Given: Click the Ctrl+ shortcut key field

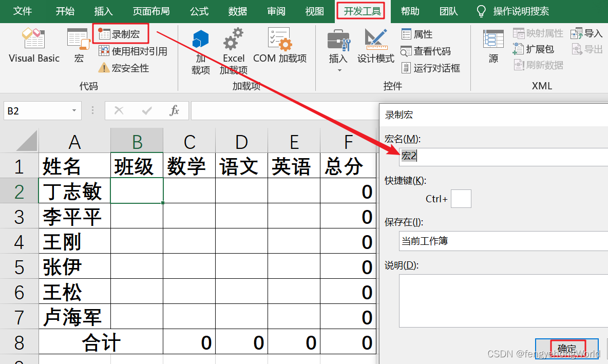Looking at the screenshot, I should [x=461, y=199].
